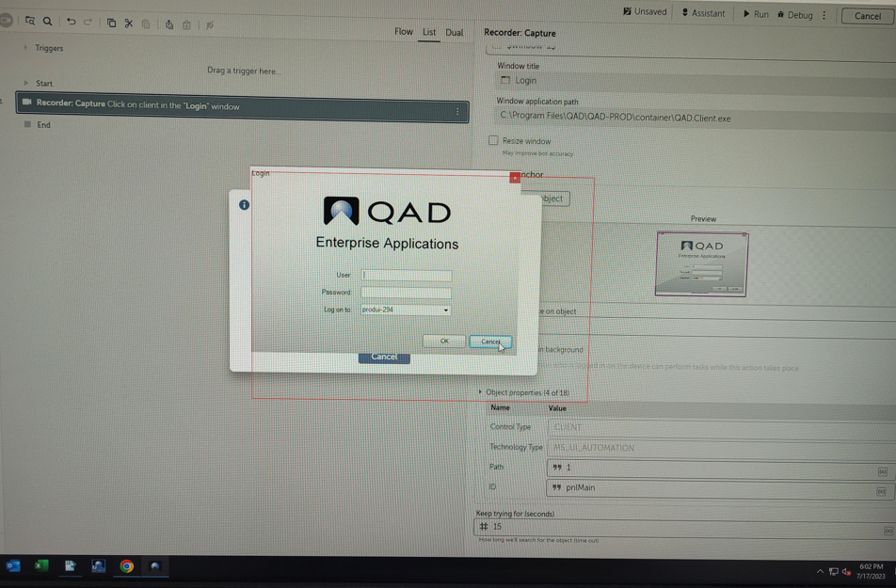Expand the Start node
Image resolution: width=896 pixels, height=588 pixels.
25,83
